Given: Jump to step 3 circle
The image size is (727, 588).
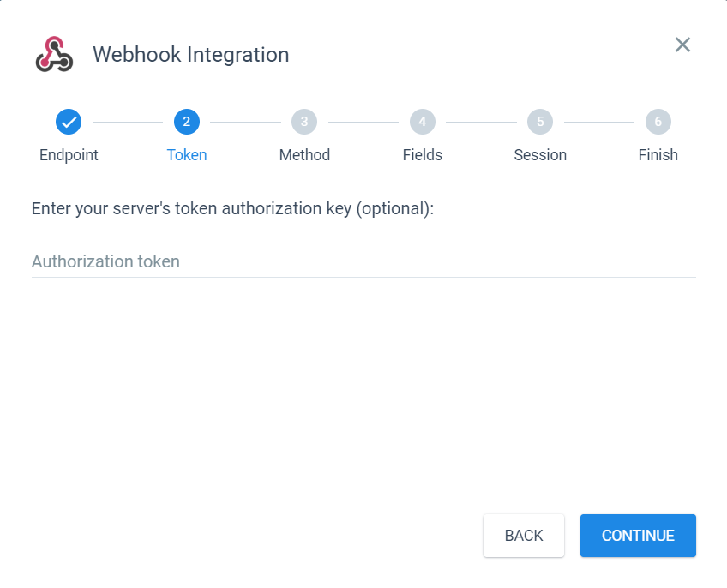Looking at the screenshot, I should click(x=304, y=122).
